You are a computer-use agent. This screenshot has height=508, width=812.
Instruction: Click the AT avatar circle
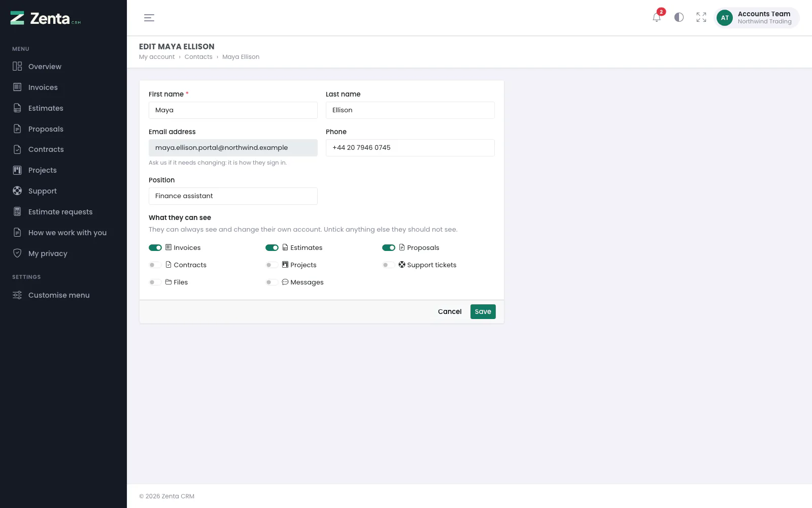tap(725, 18)
